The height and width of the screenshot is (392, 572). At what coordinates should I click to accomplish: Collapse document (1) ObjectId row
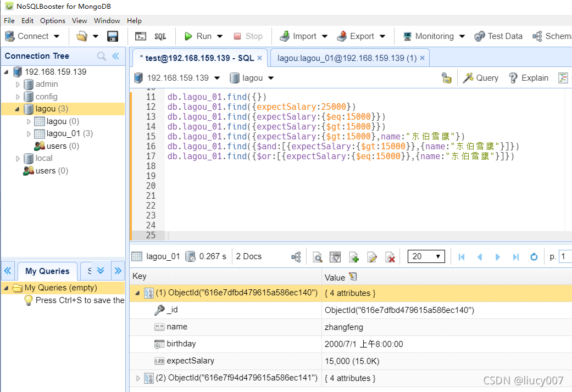click(x=137, y=293)
